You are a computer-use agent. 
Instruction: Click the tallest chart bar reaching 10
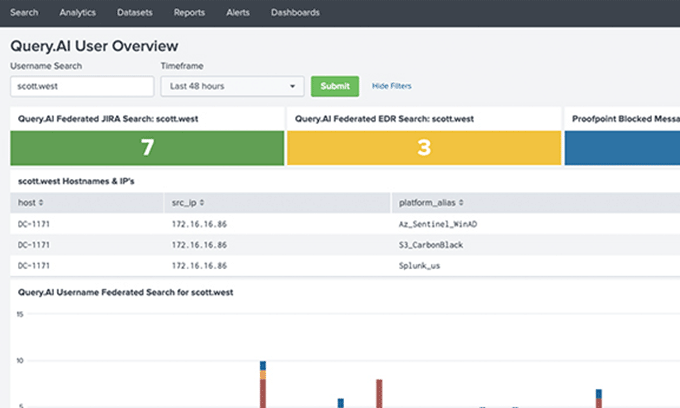[263, 384]
